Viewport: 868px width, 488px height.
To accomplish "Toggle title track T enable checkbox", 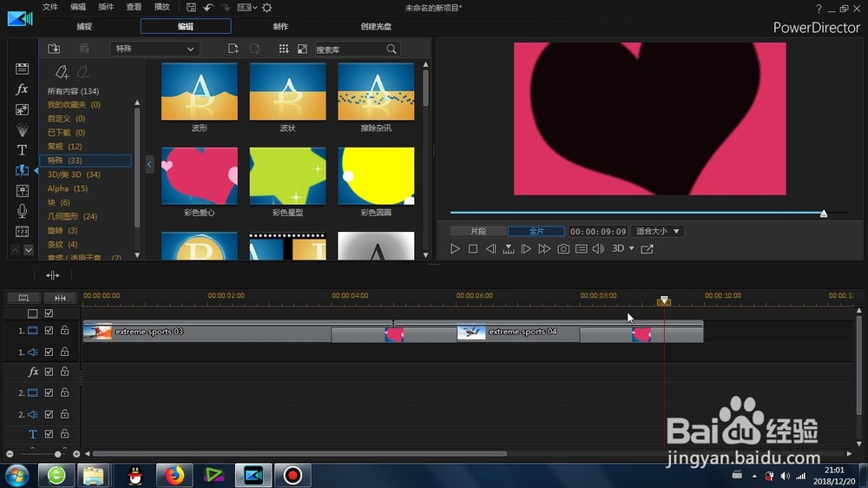I will (49, 433).
